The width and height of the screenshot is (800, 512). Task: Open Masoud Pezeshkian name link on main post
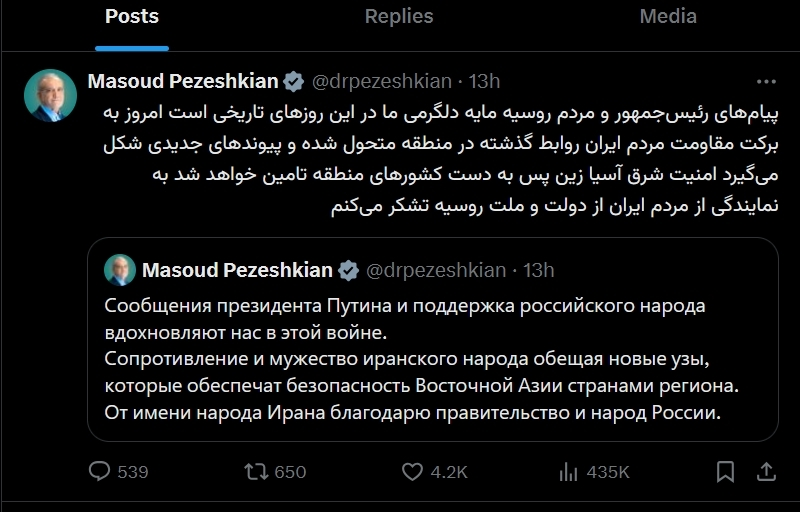point(183,81)
